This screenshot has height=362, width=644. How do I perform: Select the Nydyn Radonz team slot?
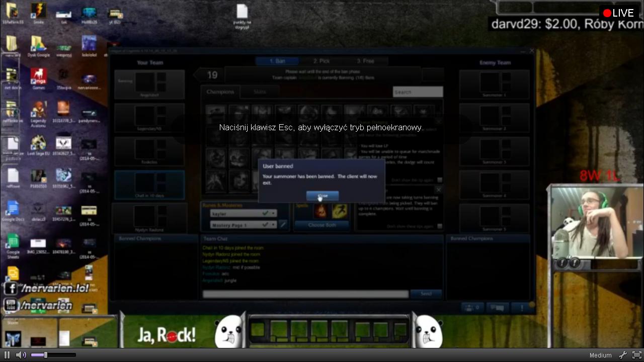click(149, 218)
